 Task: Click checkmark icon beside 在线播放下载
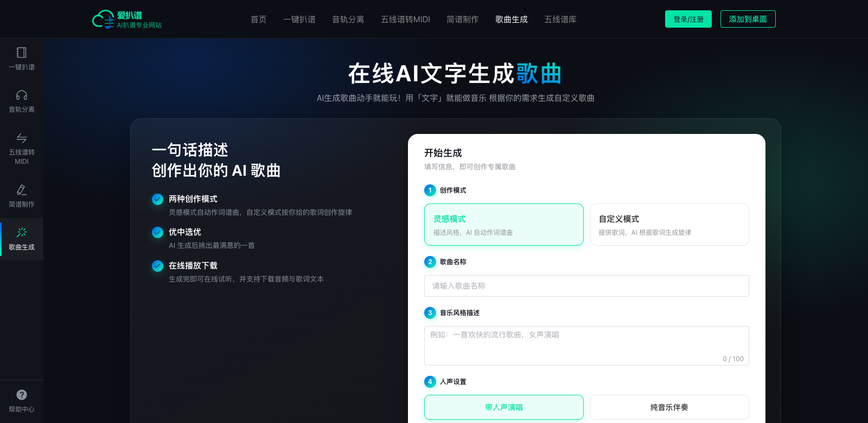click(157, 266)
